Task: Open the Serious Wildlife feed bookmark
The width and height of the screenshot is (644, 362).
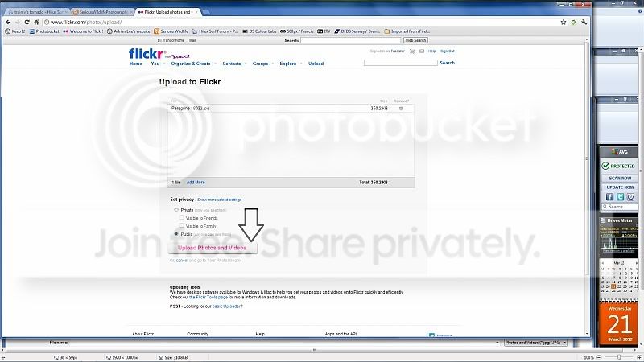Action: [x=171, y=31]
